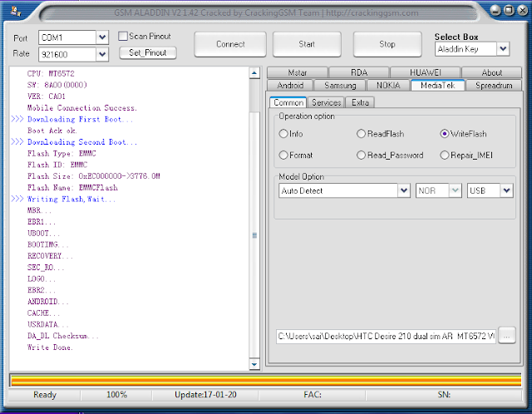Screen dimensions: 532x414
Task: Click the Set_Pinout button
Action: click(x=148, y=52)
